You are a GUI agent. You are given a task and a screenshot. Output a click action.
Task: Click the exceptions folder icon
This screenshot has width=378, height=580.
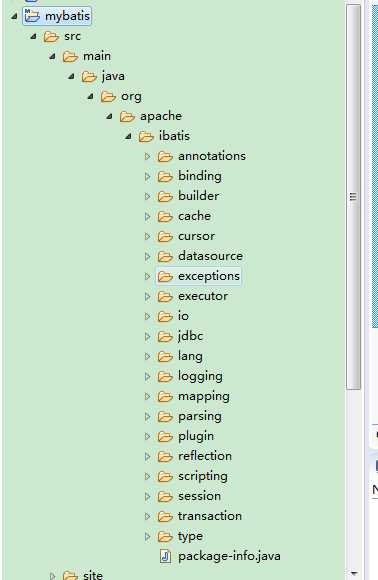[165, 276]
